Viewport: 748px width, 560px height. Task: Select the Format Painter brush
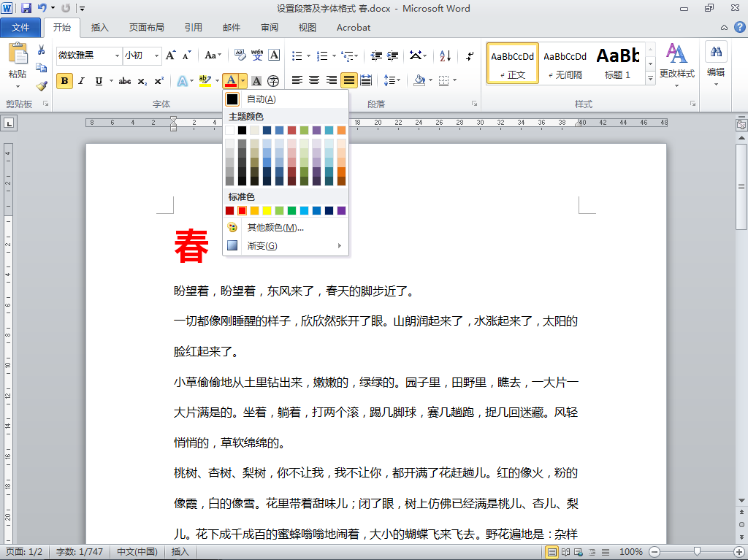pos(42,85)
